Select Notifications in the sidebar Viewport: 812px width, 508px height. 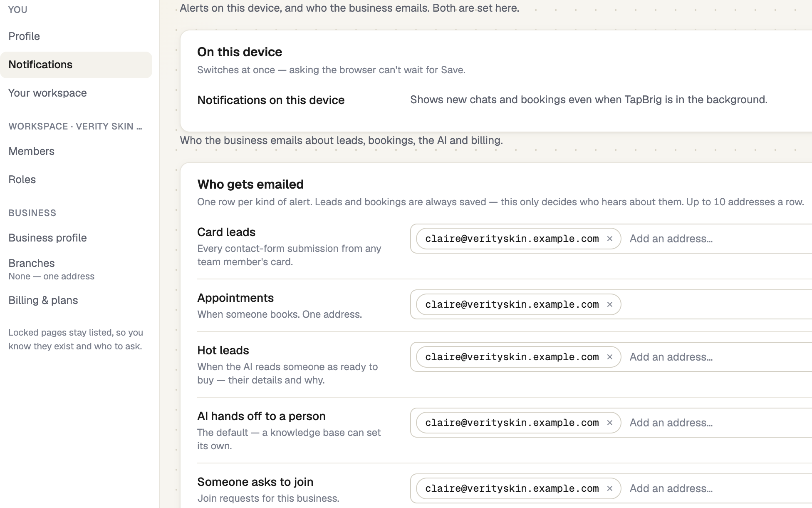click(76, 65)
